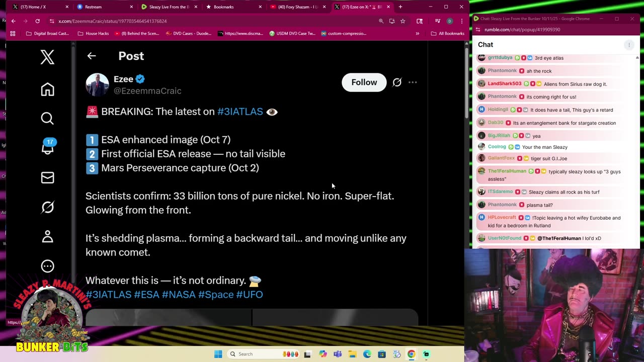Viewport: 644px width, 362px height.
Task: Switch to the Bookmarks browser tab
Action: tap(233, 7)
